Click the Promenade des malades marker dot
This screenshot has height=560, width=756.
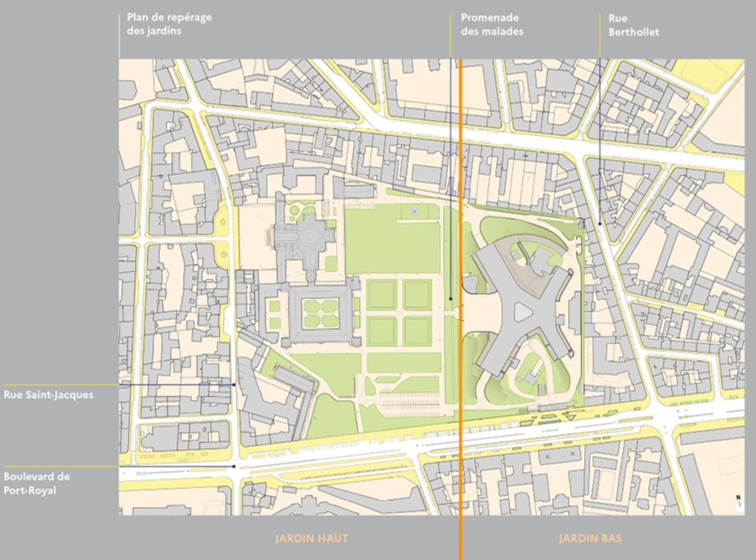pyautogui.click(x=451, y=299)
